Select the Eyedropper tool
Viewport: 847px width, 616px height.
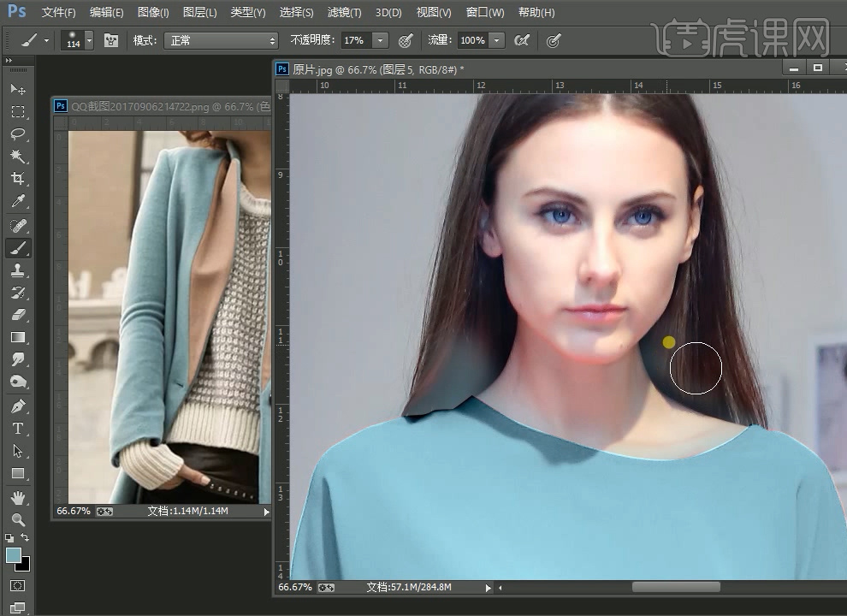coord(17,202)
